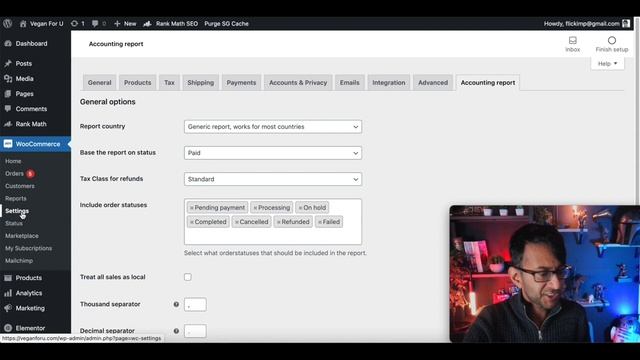Viewport: 640px width, 360px height.
Task: Click the Posts pin icon
Action: click(x=8, y=63)
